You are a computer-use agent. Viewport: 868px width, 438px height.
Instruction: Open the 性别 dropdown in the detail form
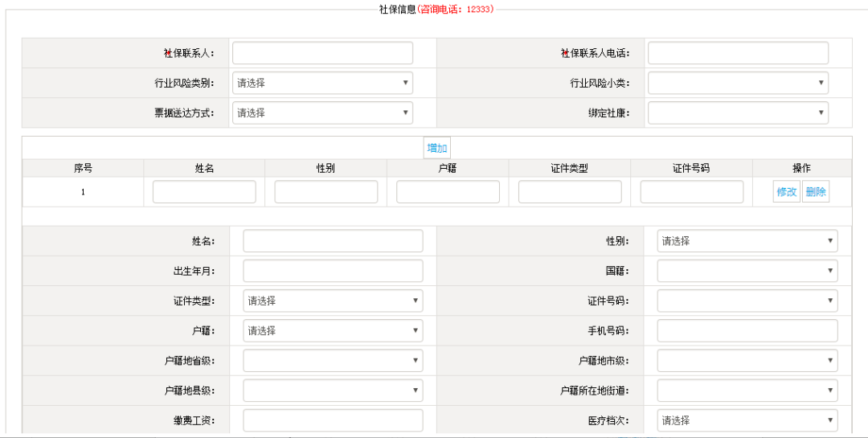[747, 241]
